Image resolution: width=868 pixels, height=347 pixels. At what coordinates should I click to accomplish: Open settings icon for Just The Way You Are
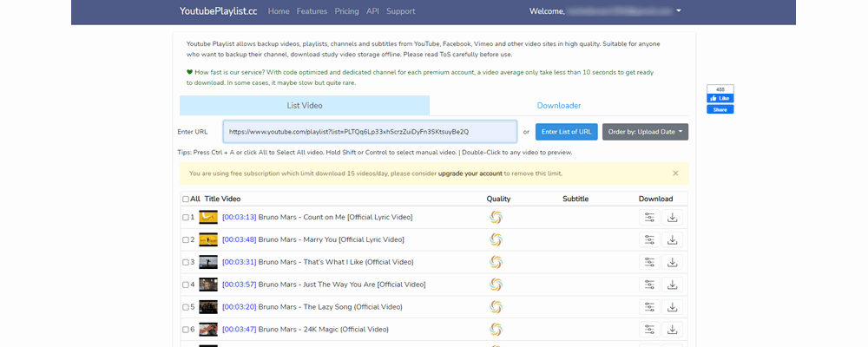pyautogui.click(x=649, y=285)
